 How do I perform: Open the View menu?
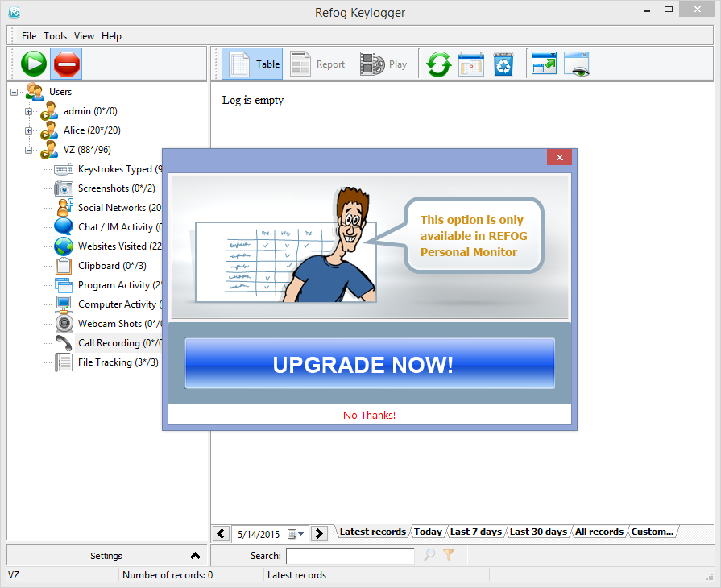(x=84, y=36)
